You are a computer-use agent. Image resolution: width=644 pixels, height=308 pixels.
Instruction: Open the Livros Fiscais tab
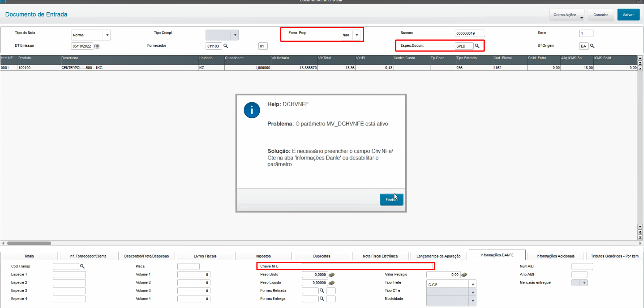205,256
